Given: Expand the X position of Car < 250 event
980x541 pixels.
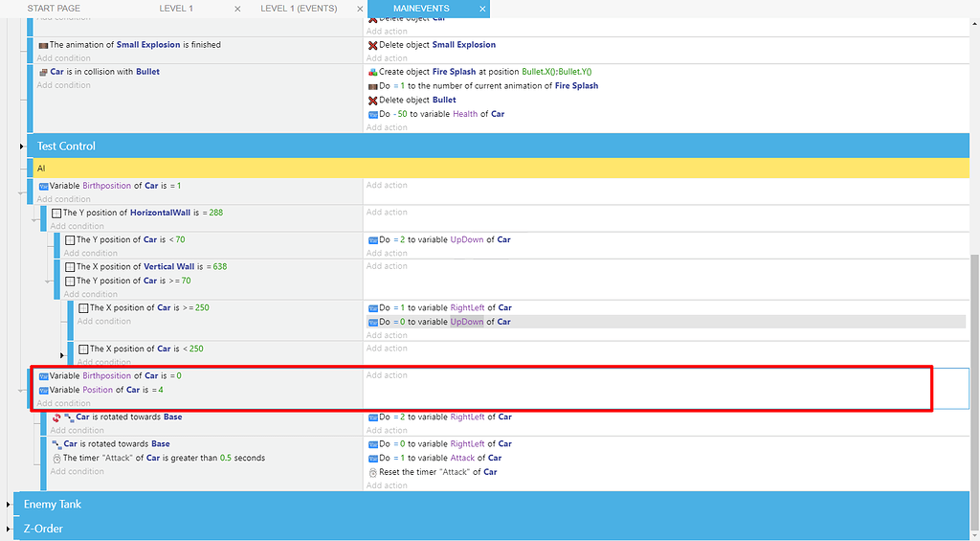Looking at the screenshot, I should pos(62,355).
